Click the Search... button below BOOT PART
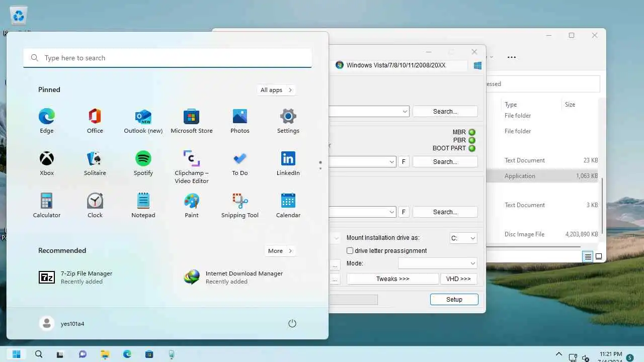This screenshot has width=644, height=362. coord(445,162)
